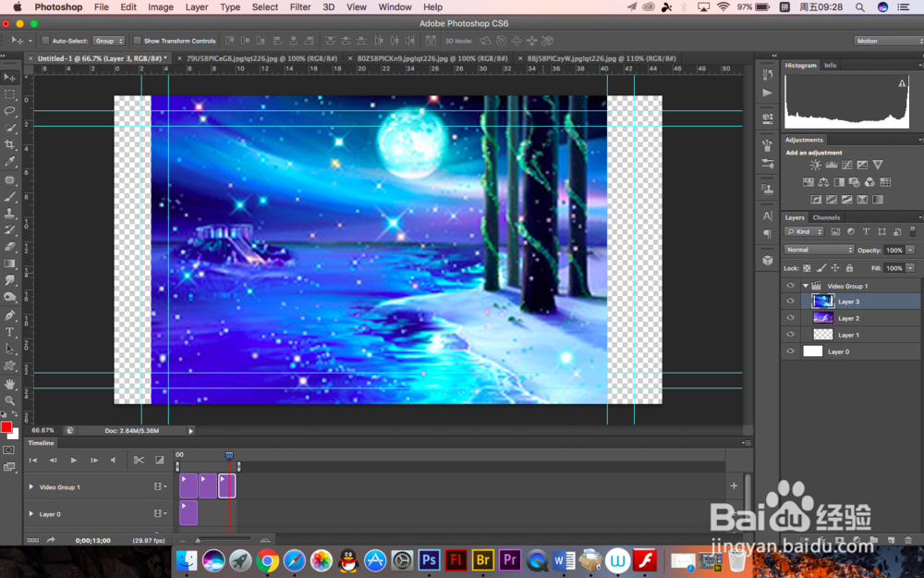
Task: Open the Window menu
Action: (395, 7)
